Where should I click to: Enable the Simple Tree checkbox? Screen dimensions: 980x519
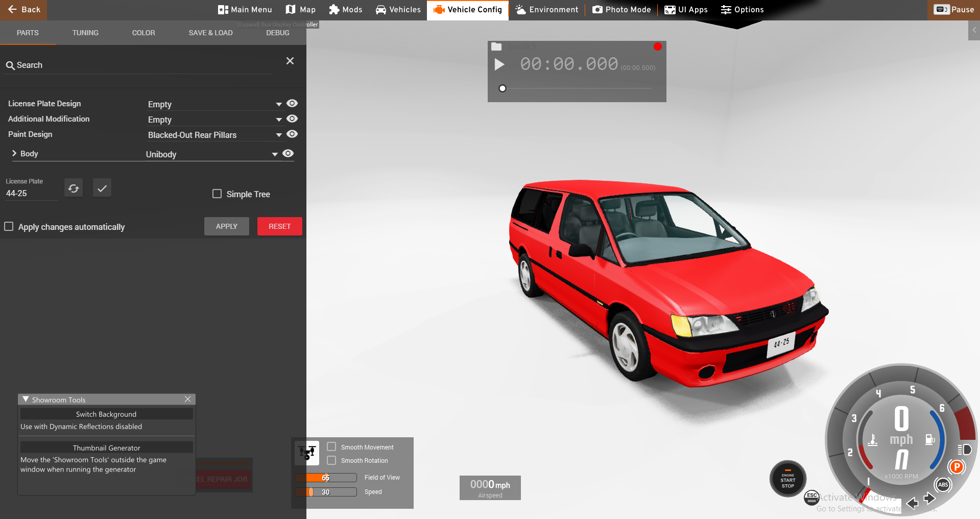pyautogui.click(x=217, y=194)
